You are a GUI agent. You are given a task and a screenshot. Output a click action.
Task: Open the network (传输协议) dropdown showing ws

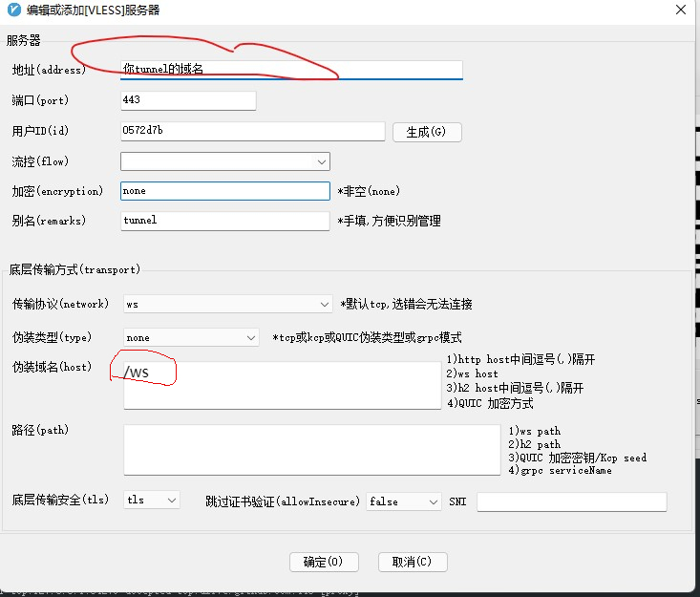point(227,304)
